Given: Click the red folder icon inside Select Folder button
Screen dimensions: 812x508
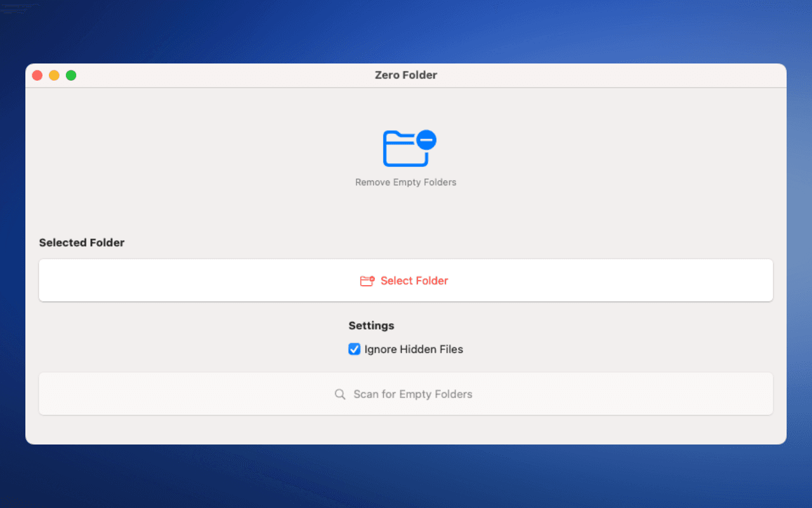Looking at the screenshot, I should coord(367,280).
